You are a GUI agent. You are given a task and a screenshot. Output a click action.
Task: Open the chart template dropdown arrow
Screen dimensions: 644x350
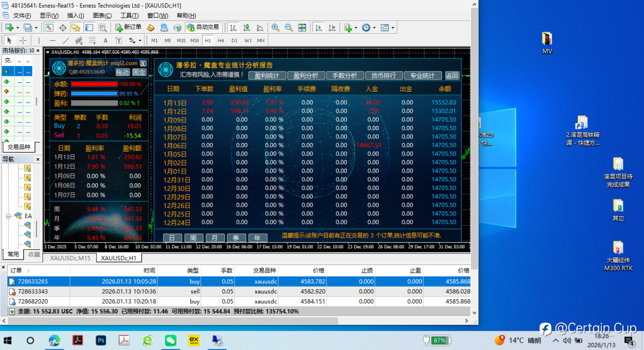(393, 28)
